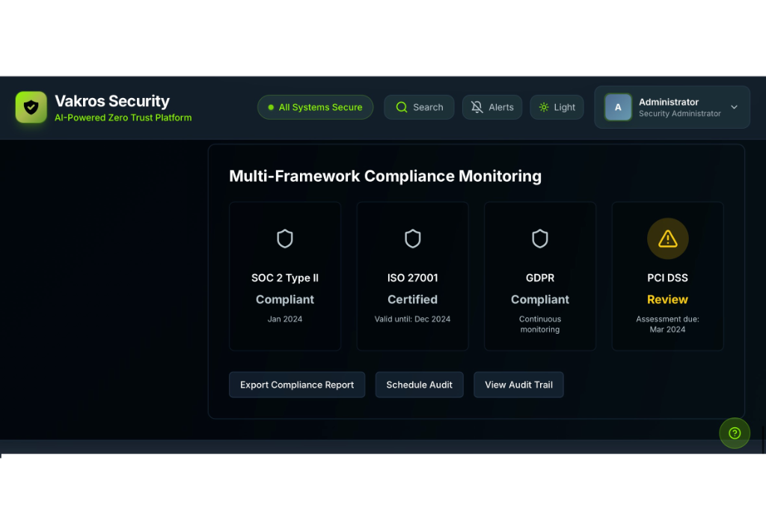Click the Vakros Security shield logo

31,106
